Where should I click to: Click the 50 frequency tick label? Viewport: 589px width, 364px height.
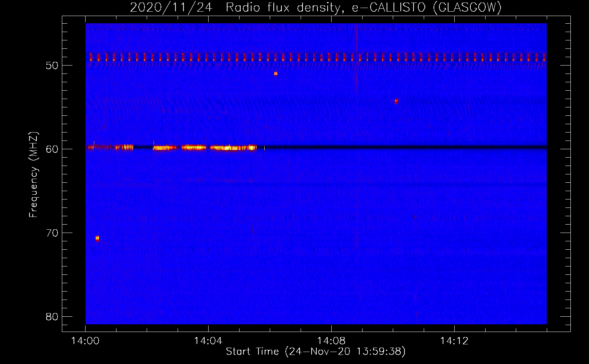point(52,66)
